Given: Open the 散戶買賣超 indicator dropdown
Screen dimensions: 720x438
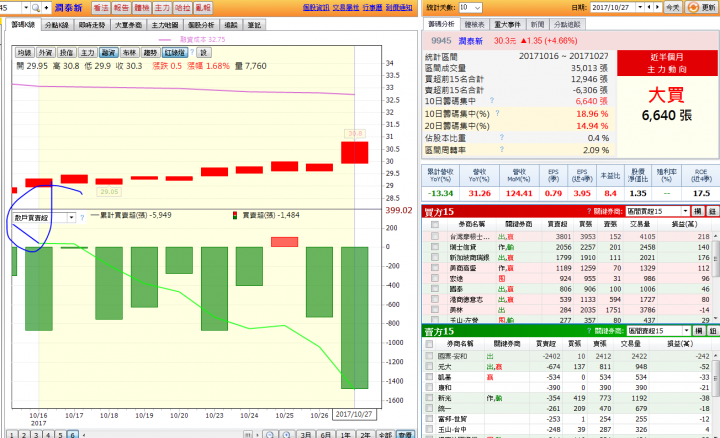Looking at the screenshot, I should [71, 218].
